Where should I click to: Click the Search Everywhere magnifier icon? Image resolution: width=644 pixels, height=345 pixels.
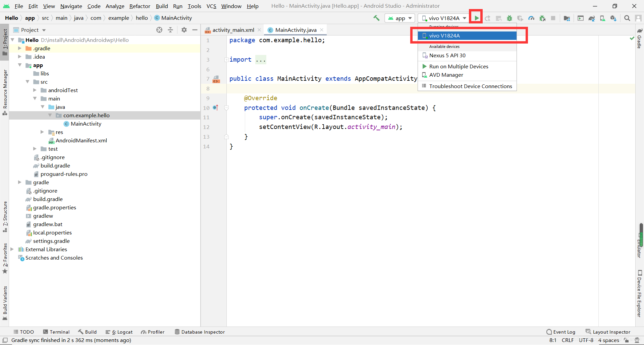tap(627, 18)
